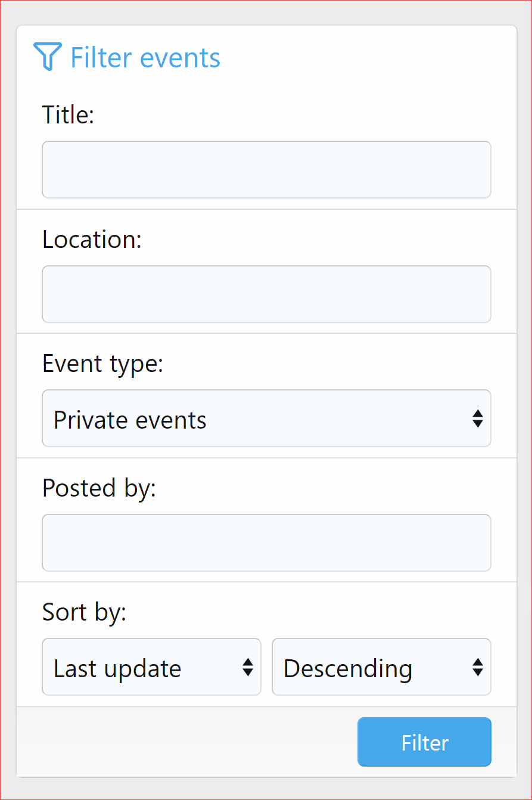Click the Sort by dropdown chevron
The height and width of the screenshot is (800, 532).
[250, 667]
